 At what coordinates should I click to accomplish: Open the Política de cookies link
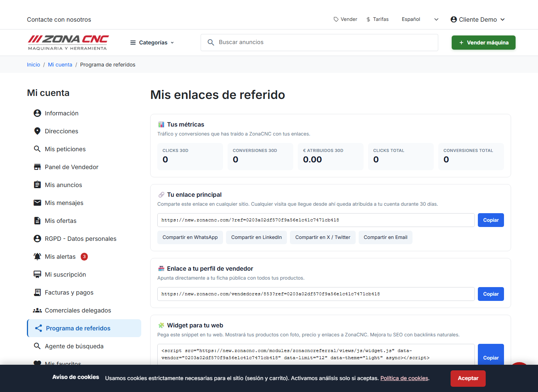click(404, 378)
